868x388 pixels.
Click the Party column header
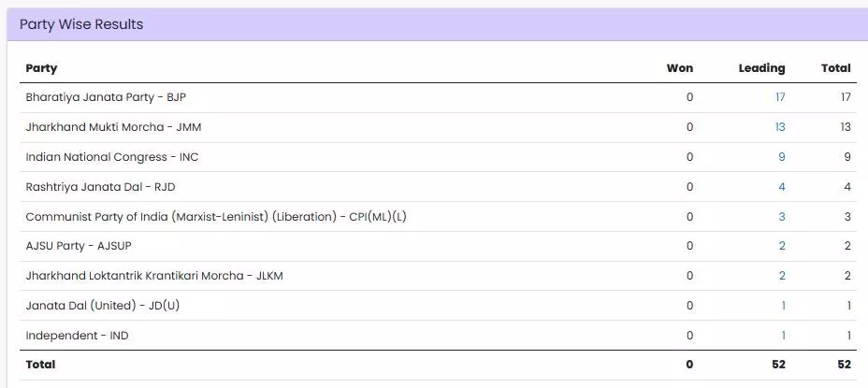tap(41, 68)
